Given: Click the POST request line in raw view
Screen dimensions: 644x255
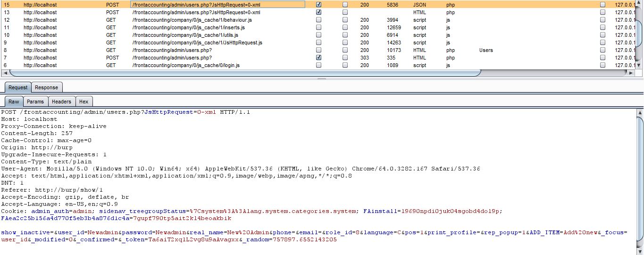Looking at the screenshot, I should tap(125, 112).
